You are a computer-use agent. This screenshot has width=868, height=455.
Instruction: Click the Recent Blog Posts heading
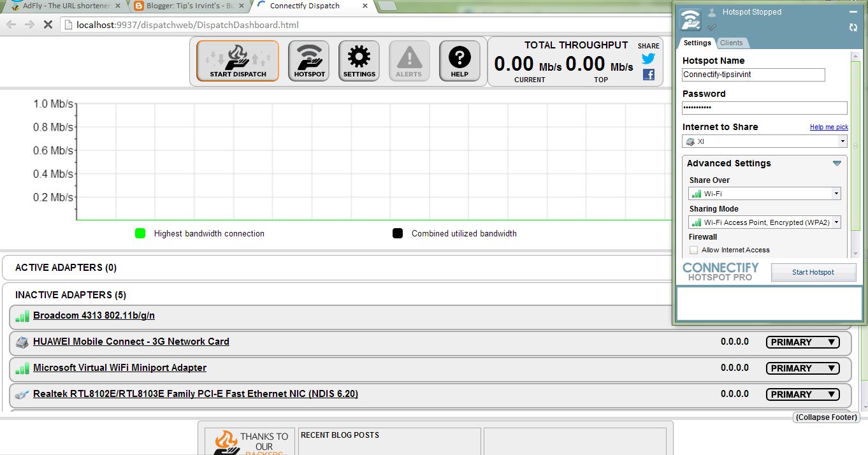[x=340, y=435]
